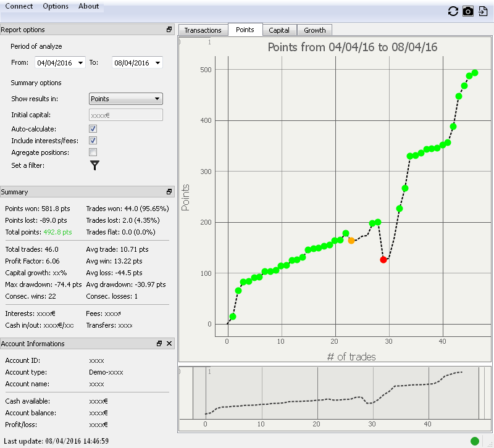
Task: Open the Options menu
Action: click(x=56, y=6)
